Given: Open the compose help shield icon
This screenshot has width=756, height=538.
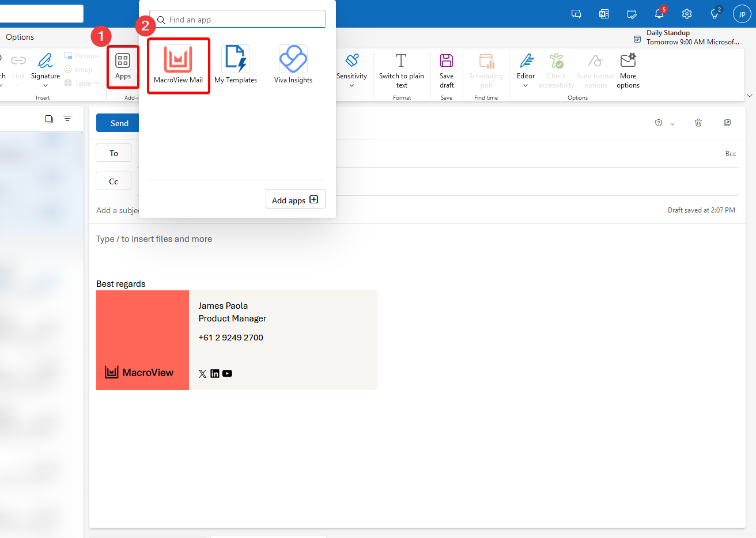Looking at the screenshot, I should 659,123.
